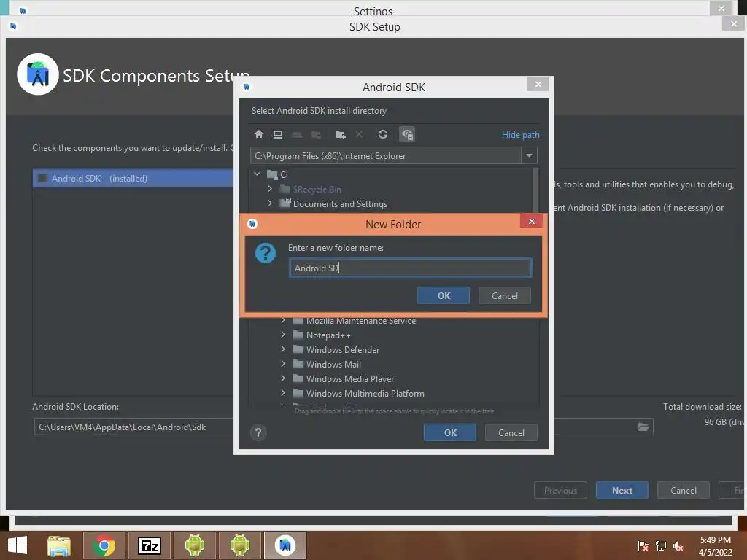Click OK in the Android SDK dialog
The image size is (747, 560).
pyautogui.click(x=450, y=432)
